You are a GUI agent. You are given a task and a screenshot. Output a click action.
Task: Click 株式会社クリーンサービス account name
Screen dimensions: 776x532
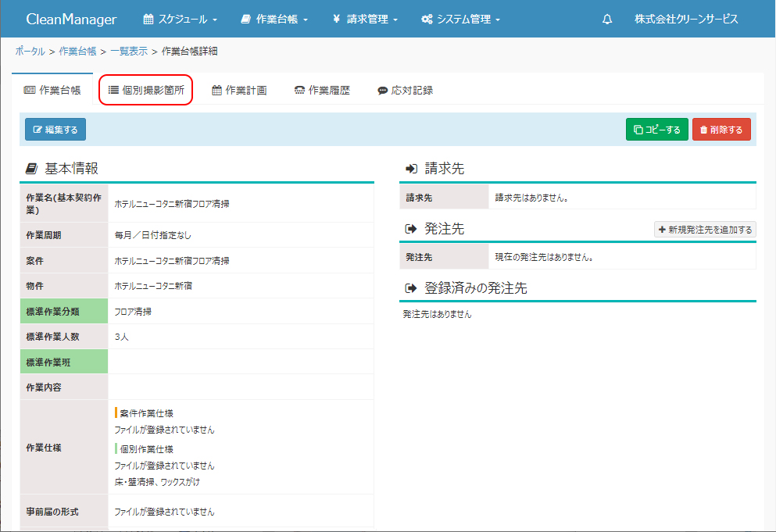coord(685,20)
